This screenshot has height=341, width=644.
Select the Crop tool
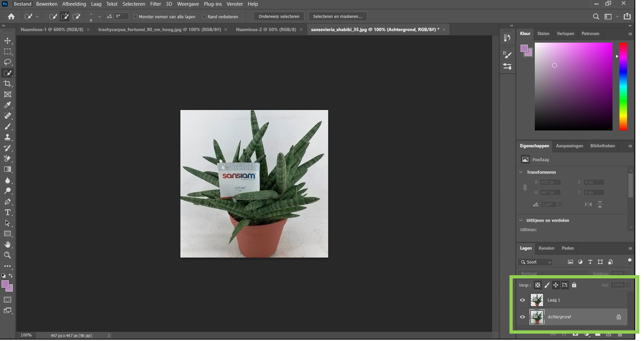[x=8, y=84]
